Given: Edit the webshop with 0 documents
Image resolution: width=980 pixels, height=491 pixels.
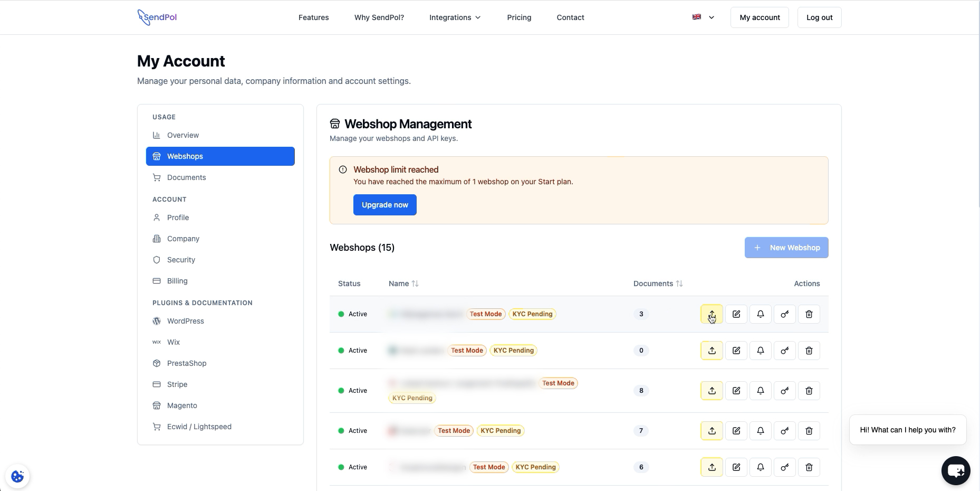Looking at the screenshot, I should click(x=736, y=351).
